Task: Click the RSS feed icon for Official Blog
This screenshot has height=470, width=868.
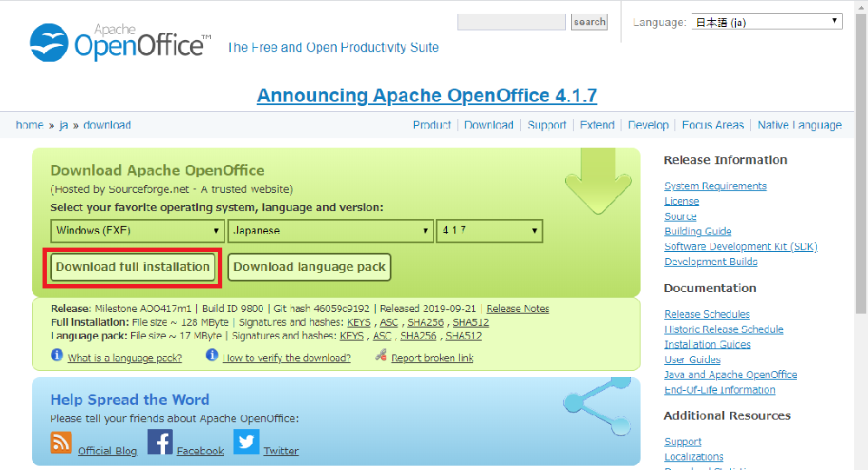Action: (x=61, y=443)
